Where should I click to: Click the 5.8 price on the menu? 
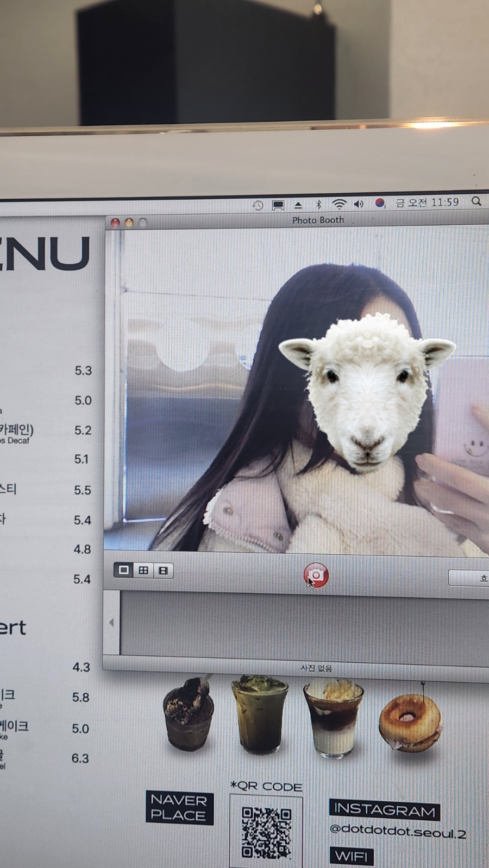80,698
